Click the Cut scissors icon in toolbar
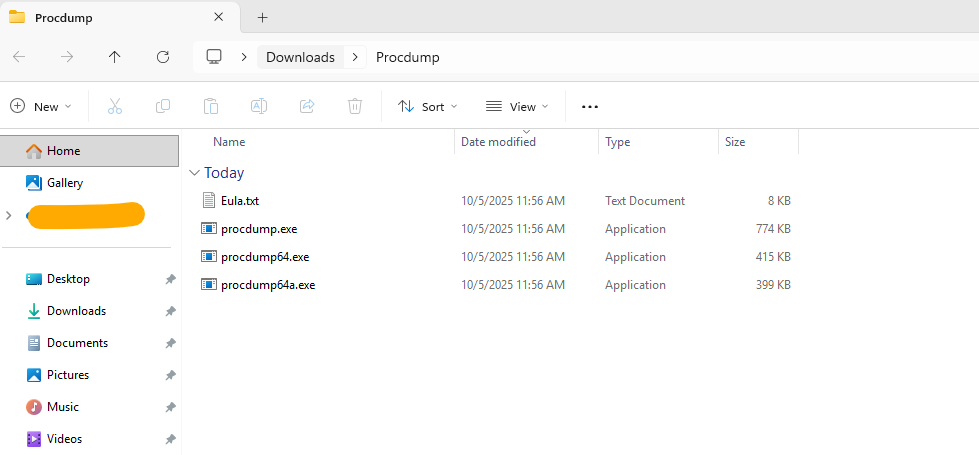This screenshot has height=455, width=979. pyautogui.click(x=114, y=106)
